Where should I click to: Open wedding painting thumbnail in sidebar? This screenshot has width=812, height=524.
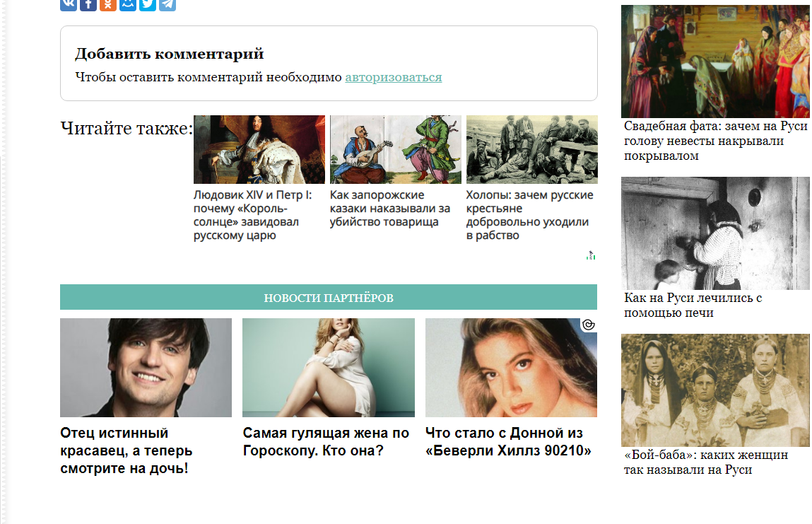[715, 62]
